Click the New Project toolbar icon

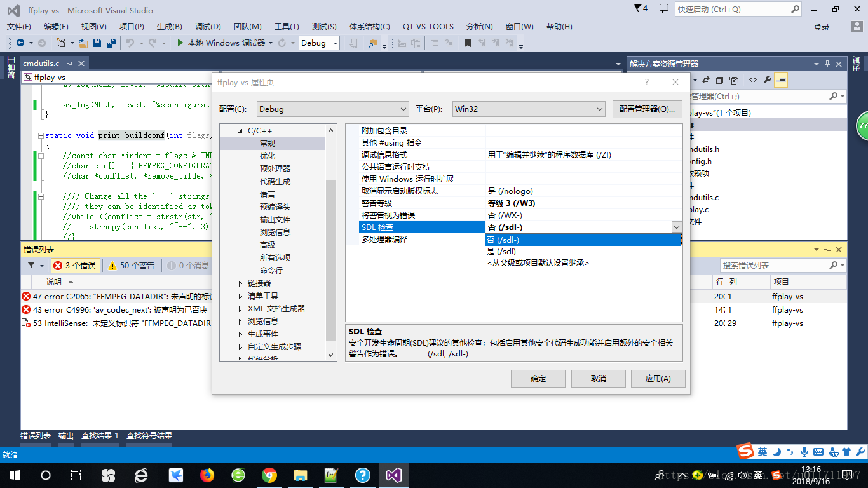coord(61,43)
